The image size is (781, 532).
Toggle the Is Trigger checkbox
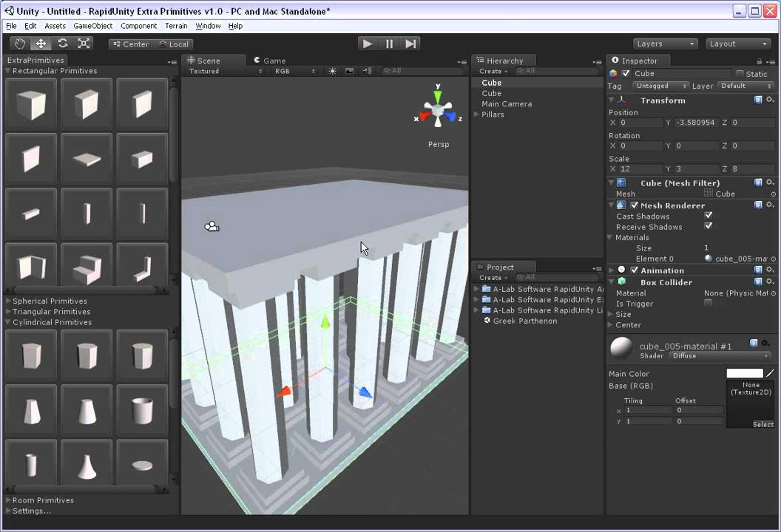(x=709, y=303)
